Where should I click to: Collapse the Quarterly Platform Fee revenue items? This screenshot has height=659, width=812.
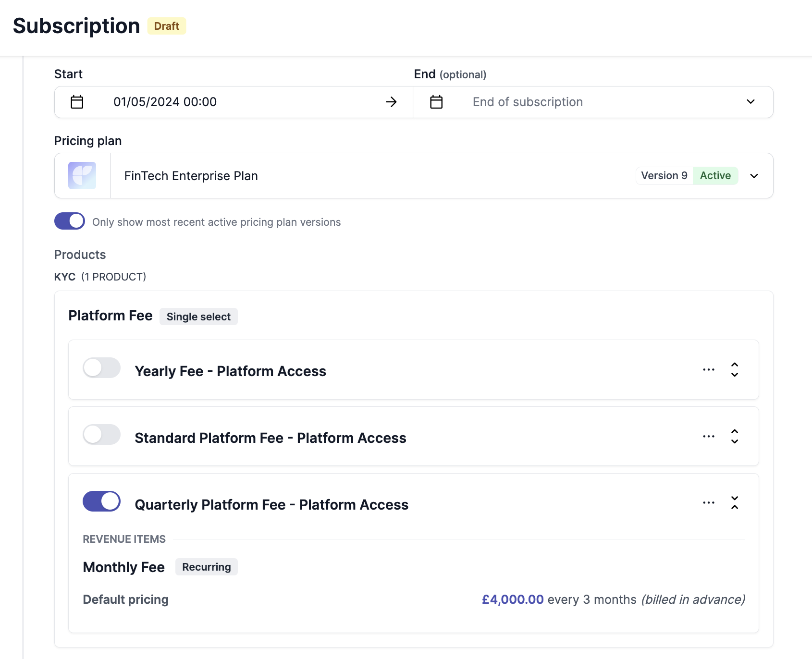735,502
